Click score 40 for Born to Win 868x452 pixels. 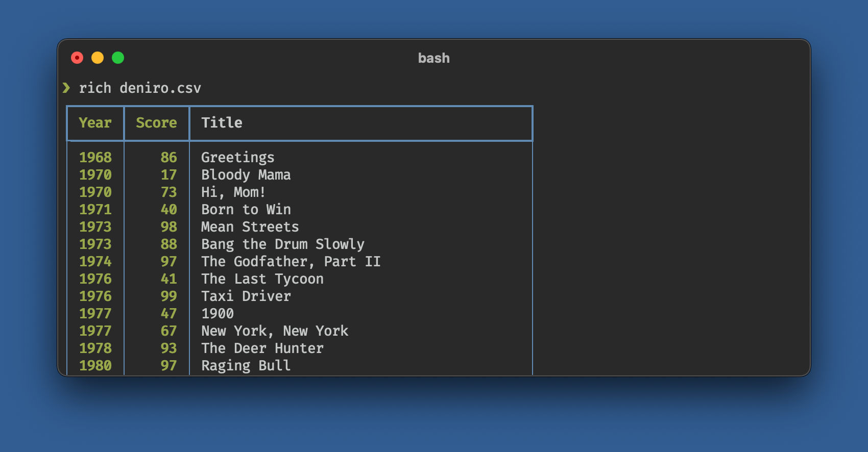click(169, 210)
